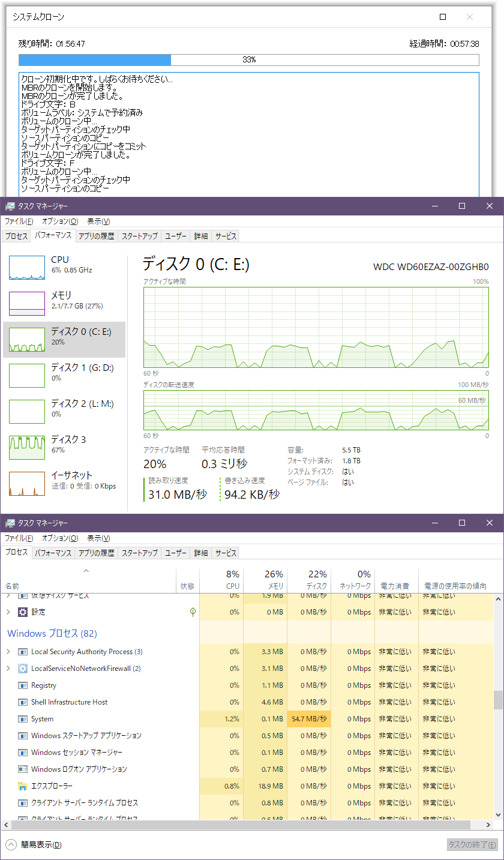
Task: Click the 33% clone progress bar
Action: 249,60
